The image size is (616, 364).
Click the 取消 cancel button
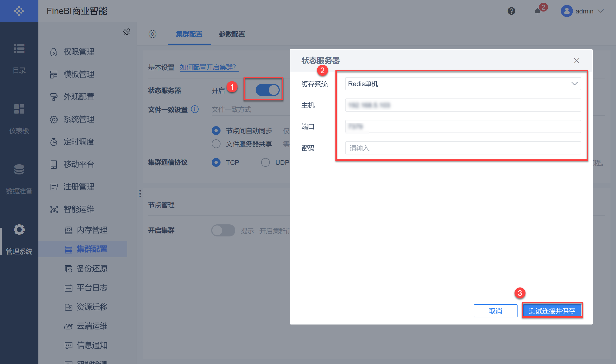[495, 311]
